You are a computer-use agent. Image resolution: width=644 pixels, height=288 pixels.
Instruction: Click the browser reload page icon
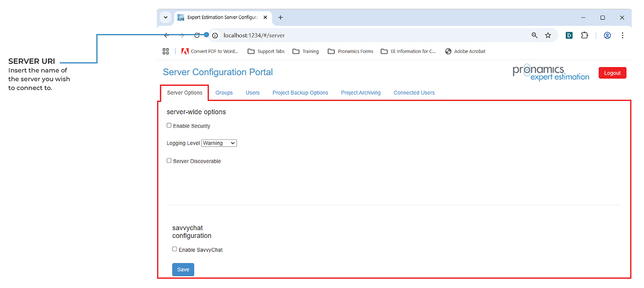click(197, 35)
